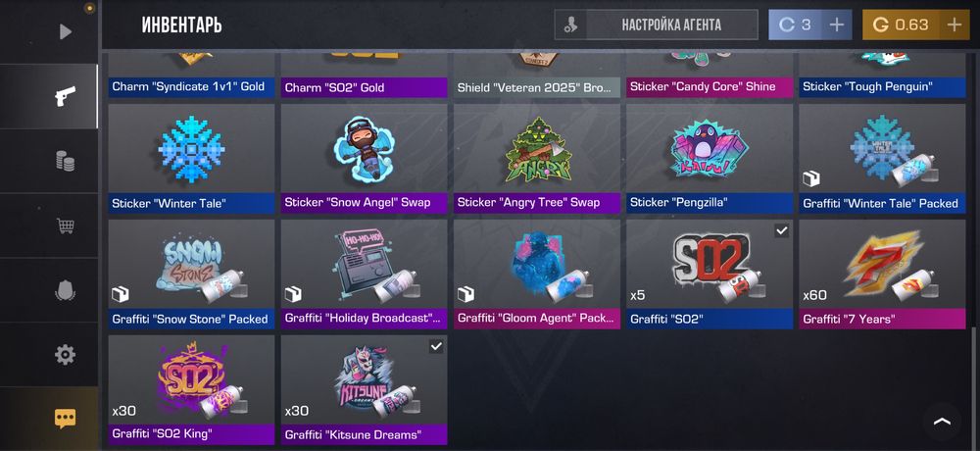Add gold with the plus icon
This screenshot has height=451, width=980.
[954, 25]
